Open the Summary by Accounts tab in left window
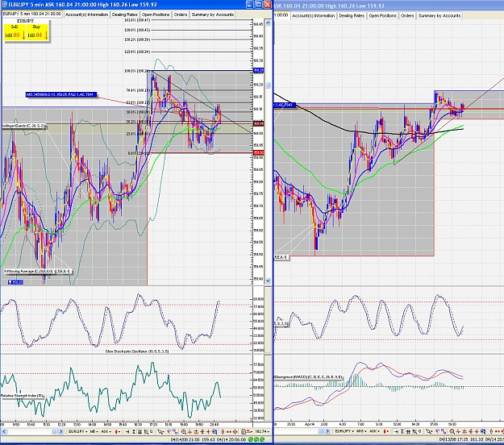 tap(212, 15)
